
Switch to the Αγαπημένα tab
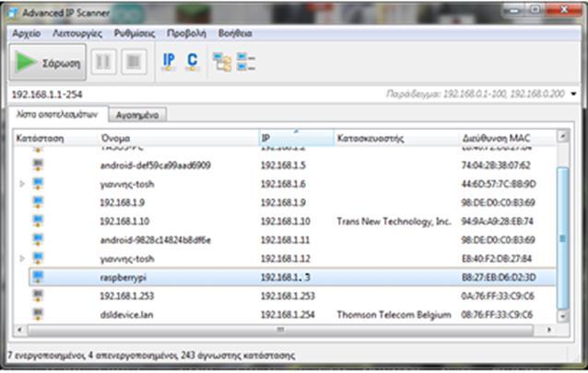[x=137, y=115]
